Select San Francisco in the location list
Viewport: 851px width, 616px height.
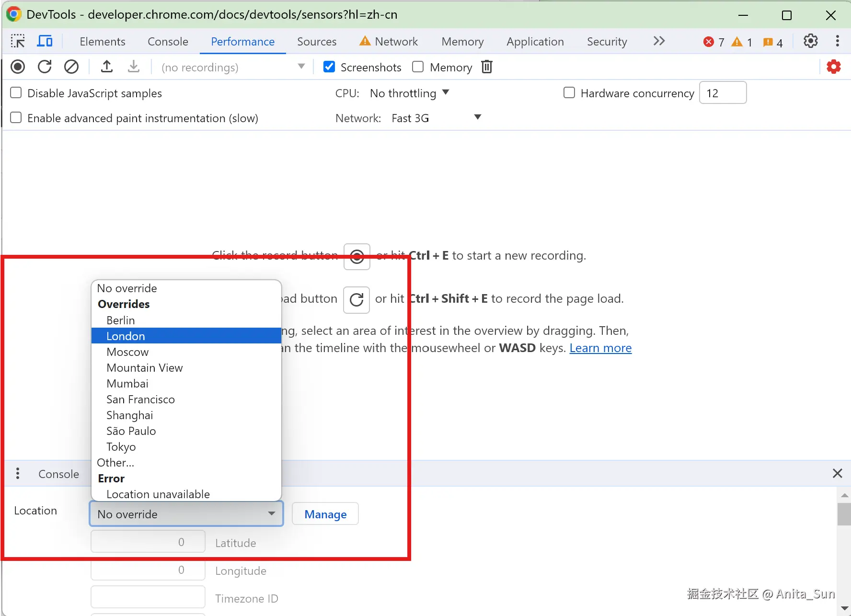click(186, 399)
